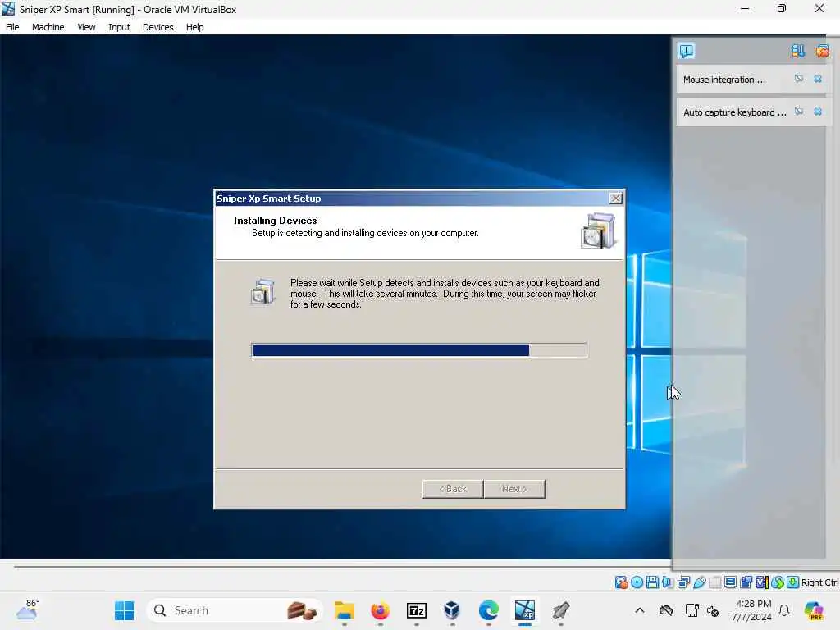Open the Machine menu
Screen dimensions: 840x630
tap(48, 27)
